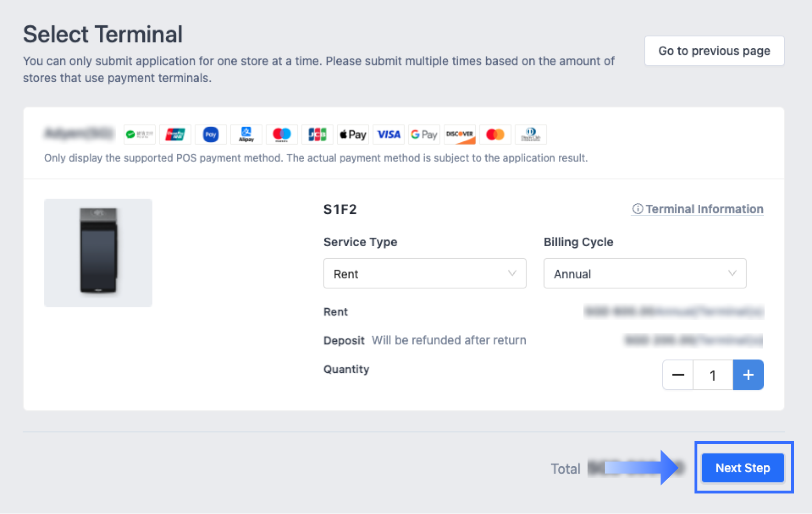The image size is (812, 514).
Task: Click the UnionPay card icon
Action: coord(175,135)
